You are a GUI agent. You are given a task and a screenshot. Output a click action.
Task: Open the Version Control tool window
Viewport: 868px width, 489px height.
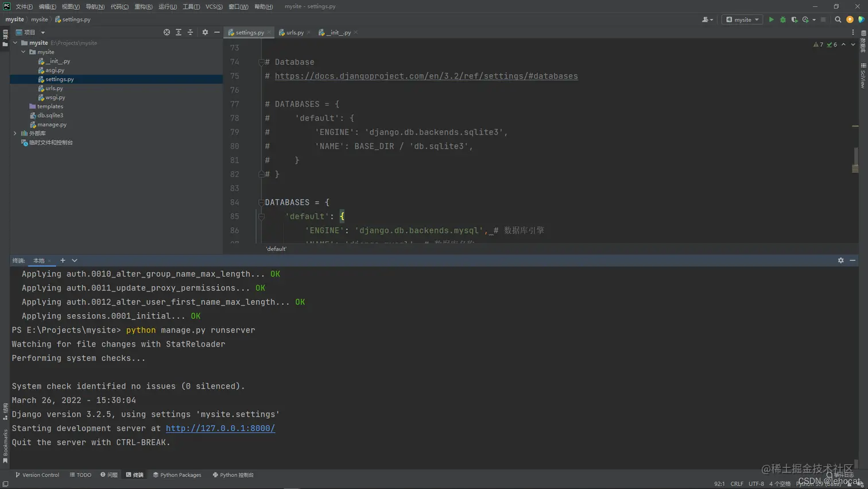[37, 475]
